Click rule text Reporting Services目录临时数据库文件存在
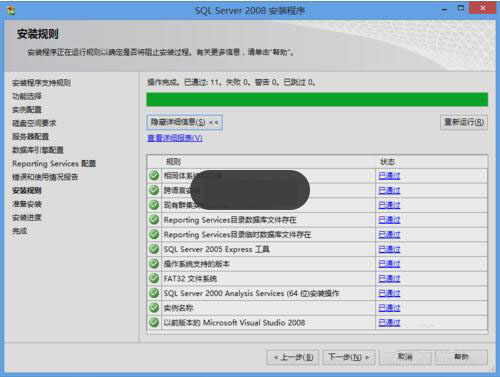 coord(237,234)
